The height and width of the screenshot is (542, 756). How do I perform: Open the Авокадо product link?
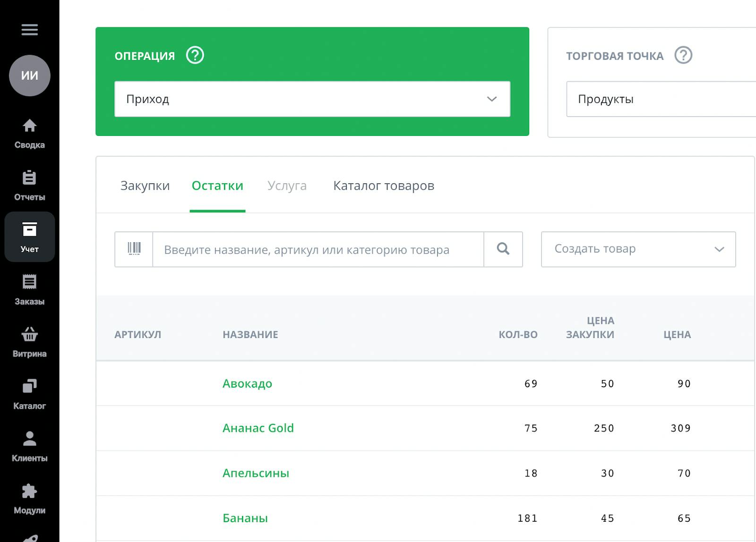pos(247,383)
